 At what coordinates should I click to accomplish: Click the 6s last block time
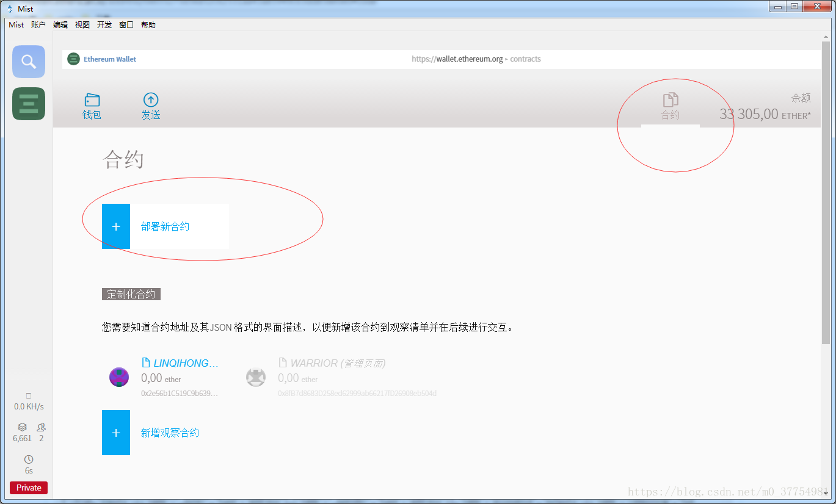(29, 471)
